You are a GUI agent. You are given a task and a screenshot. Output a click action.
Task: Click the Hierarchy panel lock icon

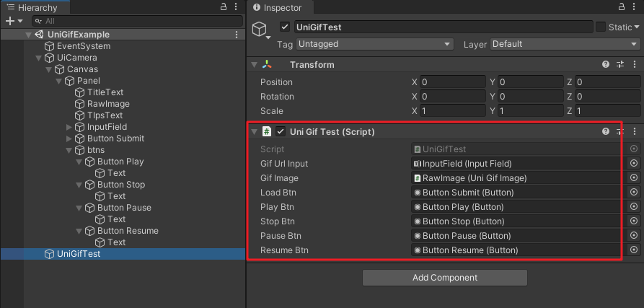(224, 6)
